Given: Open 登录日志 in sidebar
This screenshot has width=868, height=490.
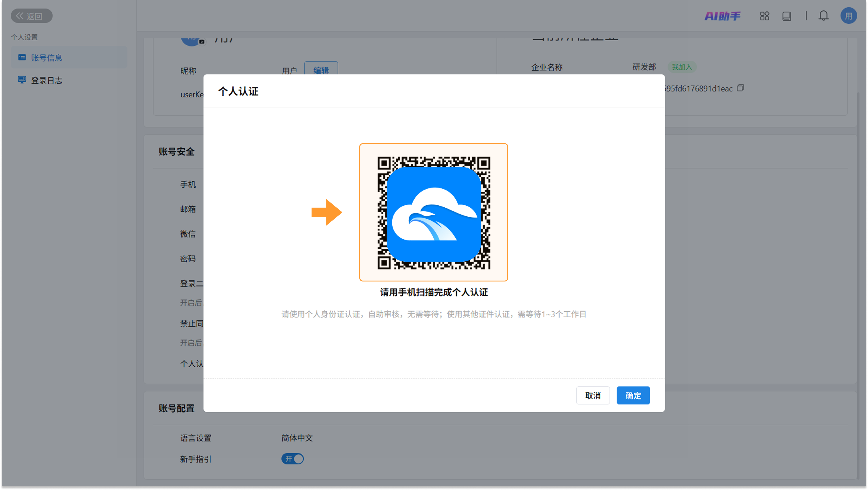Looking at the screenshot, I should tap(47, 80).
